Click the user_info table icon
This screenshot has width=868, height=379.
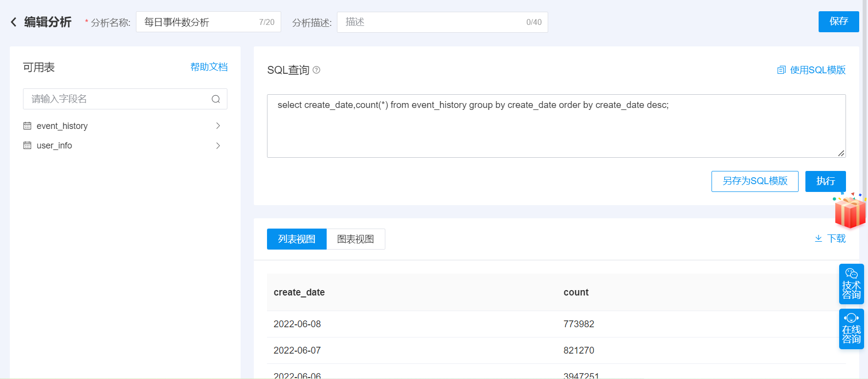27,146
